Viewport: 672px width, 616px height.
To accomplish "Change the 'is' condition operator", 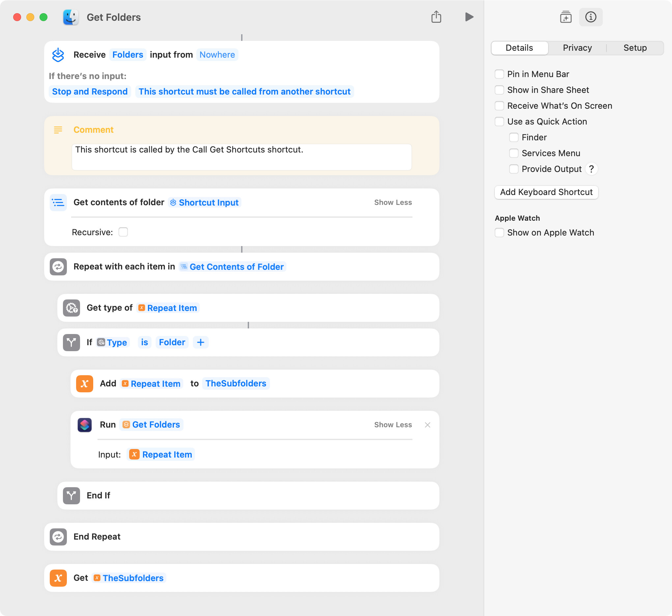I will point(144,342).
